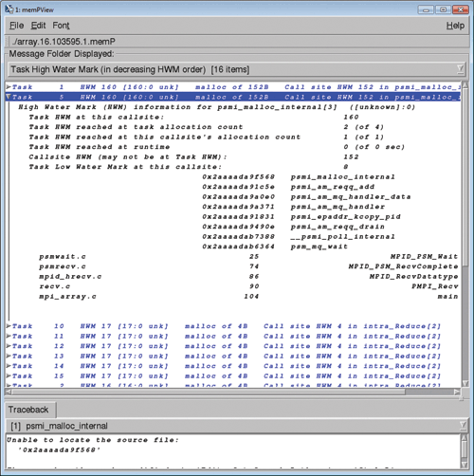474x476 pixels.
Task: Click the horizontal scrollbar thumb
Action: [209, 392]
